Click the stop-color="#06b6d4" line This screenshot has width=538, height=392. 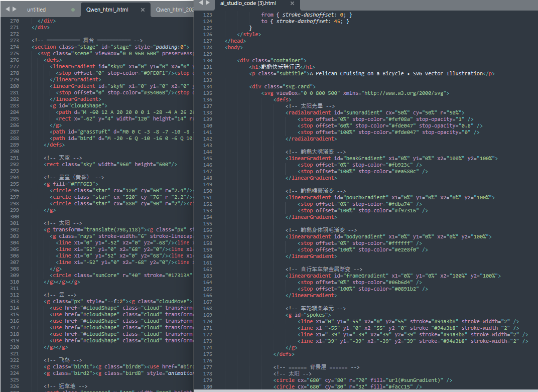pos(359,282)
